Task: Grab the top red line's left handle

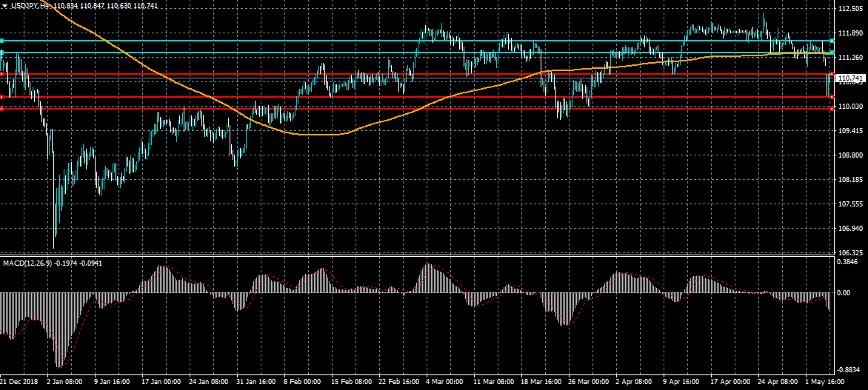Action: pyautogui.click(x=2, y=74)
